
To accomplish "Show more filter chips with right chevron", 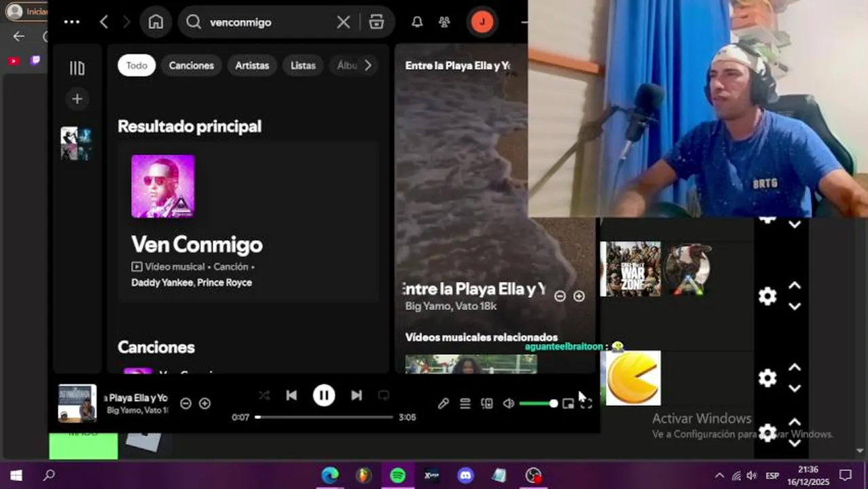I will 368,65.
